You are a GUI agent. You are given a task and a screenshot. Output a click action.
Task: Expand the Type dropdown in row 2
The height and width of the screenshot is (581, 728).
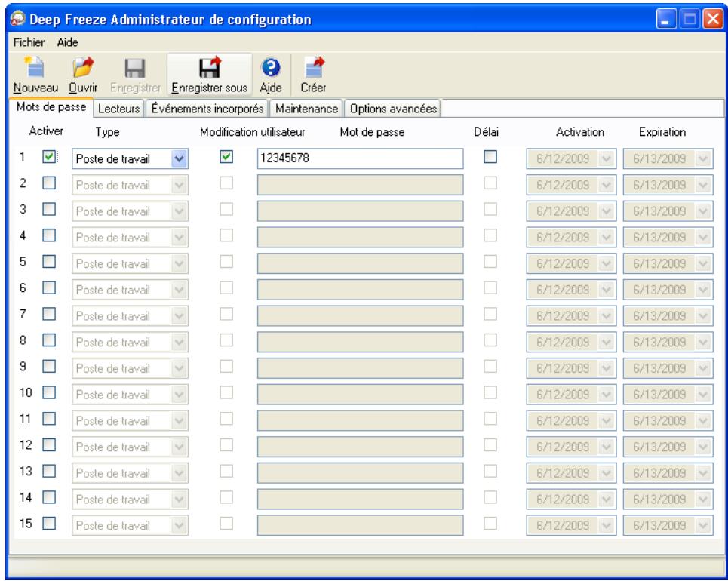tap(179, 185)
